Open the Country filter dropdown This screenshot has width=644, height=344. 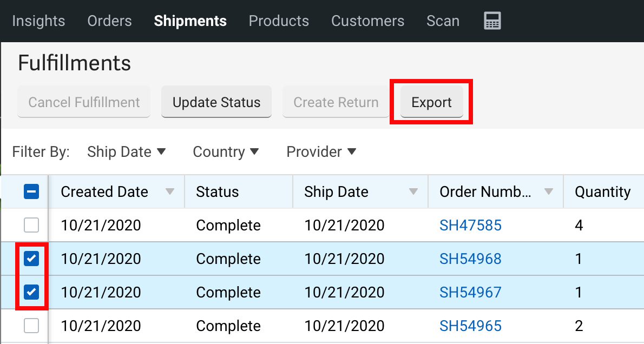click(226, 152)
